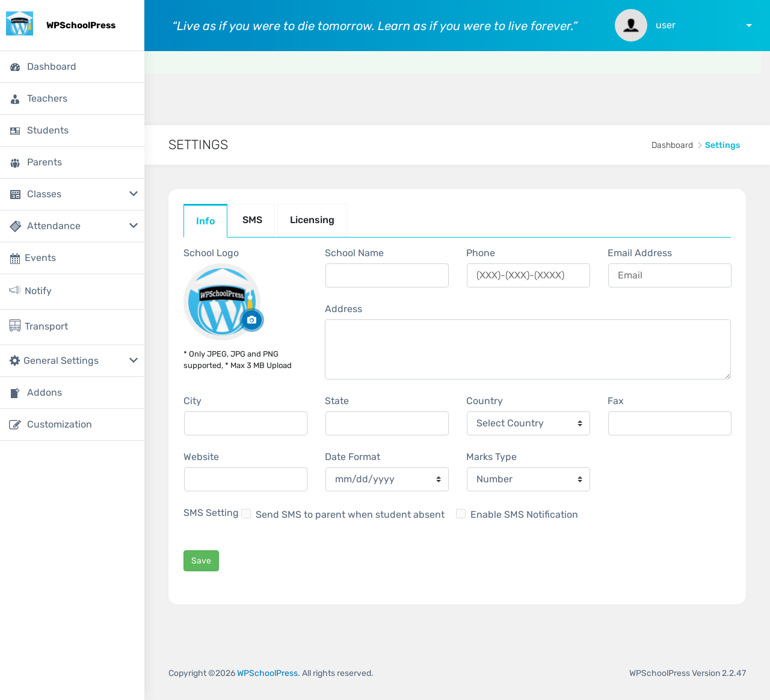The image size is (770, 700).
Task: Click the Settings breadcrumb link
Action: 722,145
